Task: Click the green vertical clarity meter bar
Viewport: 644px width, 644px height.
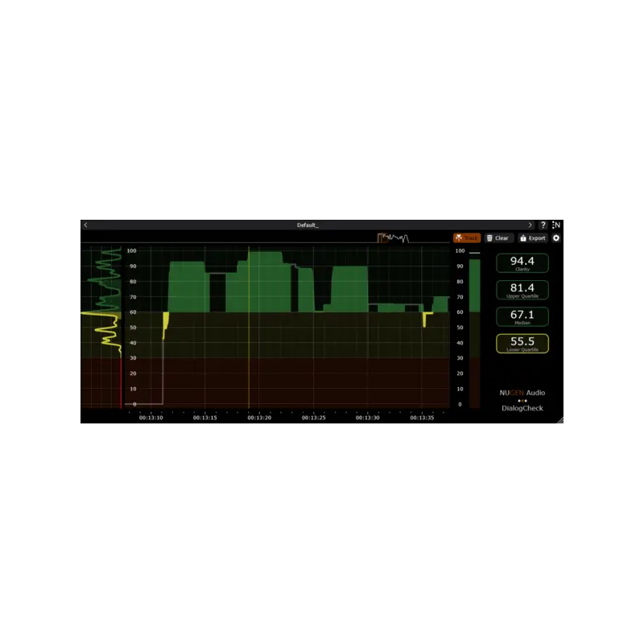Action: pyautogui.click(x=474, y=286)
